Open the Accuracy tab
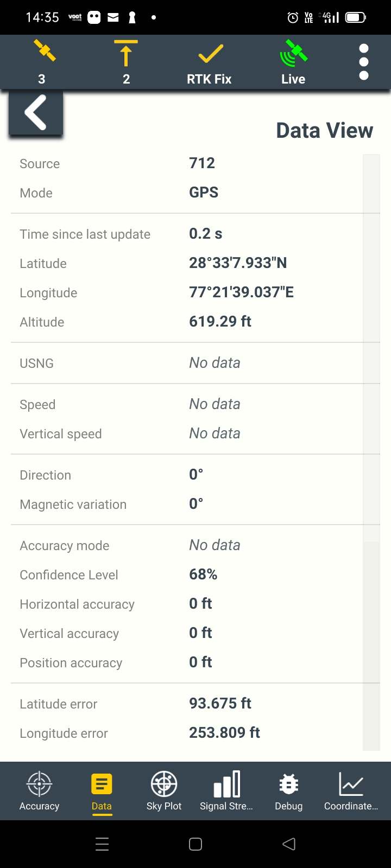391x868 pixels. click(39, 791)
